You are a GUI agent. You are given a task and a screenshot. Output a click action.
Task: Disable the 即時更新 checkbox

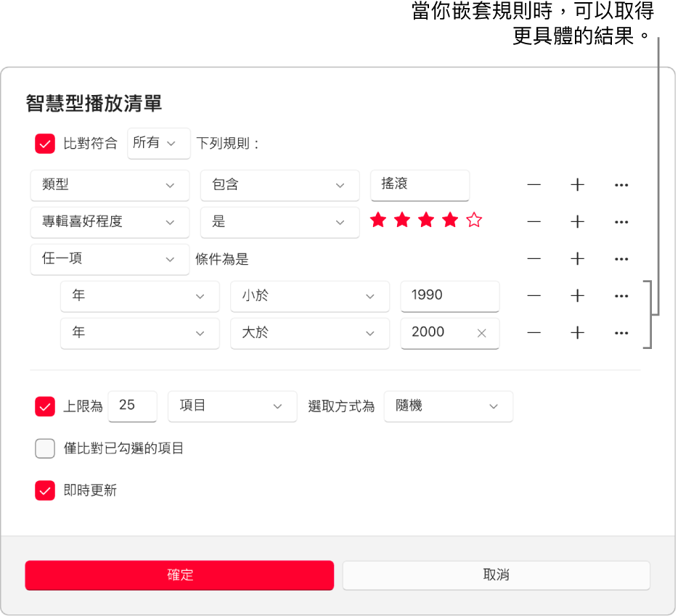pyautogui.click(x=44, y=490)
